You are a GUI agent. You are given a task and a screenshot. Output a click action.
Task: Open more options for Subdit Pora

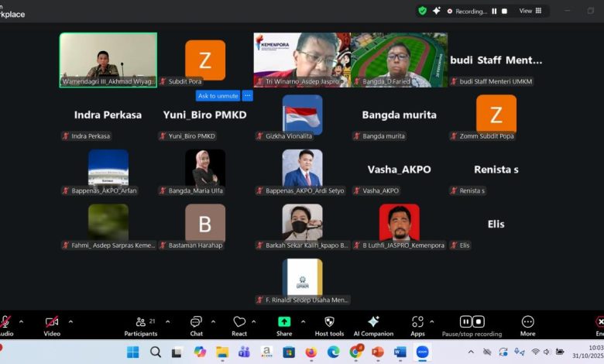pos(248,95)
